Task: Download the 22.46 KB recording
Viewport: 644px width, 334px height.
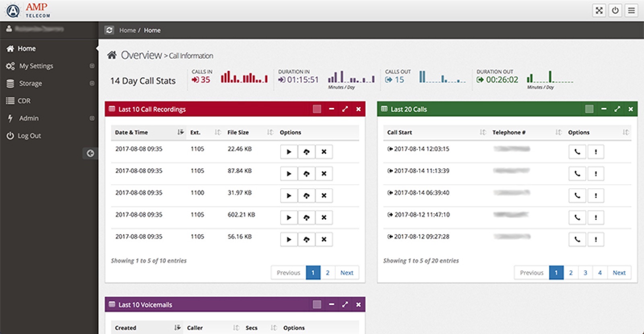Action: (x=306, y=152)
